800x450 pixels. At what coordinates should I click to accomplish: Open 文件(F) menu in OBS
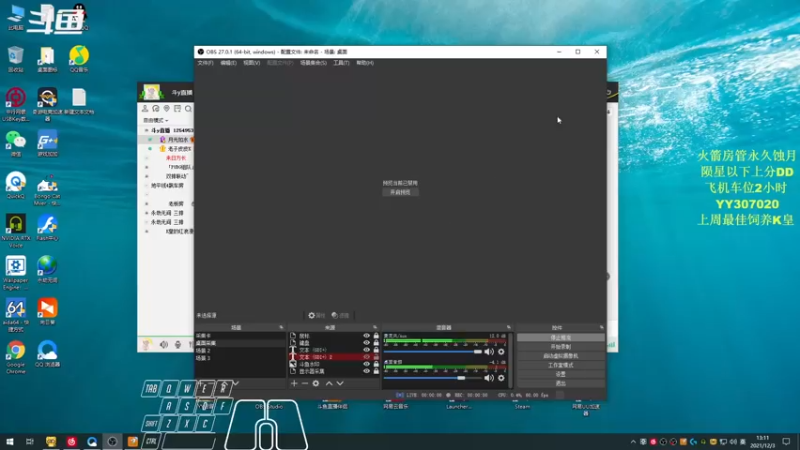point(206,63)
